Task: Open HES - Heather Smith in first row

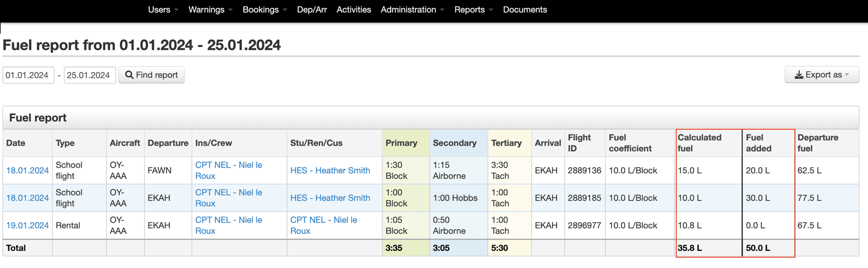Action: (x=330, y=170)
